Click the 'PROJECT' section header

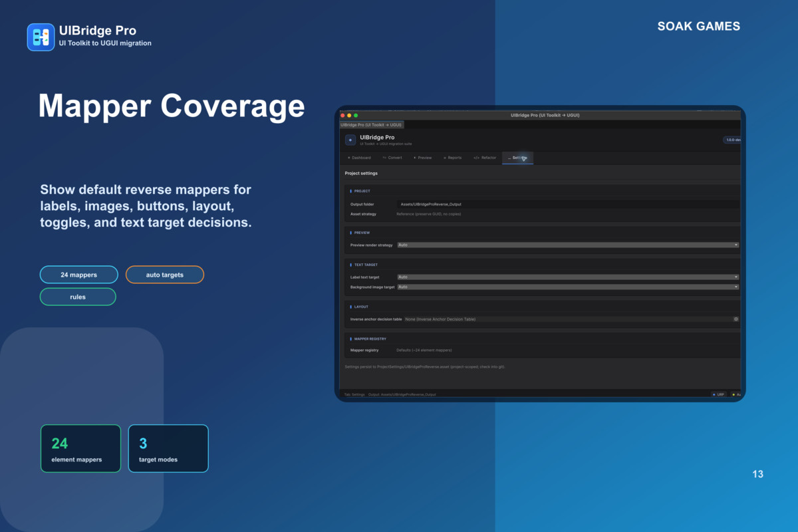click(362, 191)
